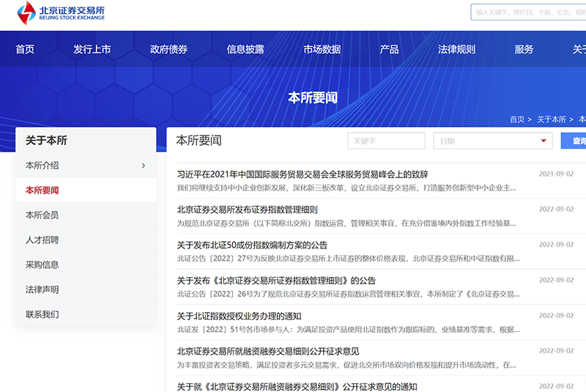The height and width of the screenshot is (392, 586).
Task: Open the 产品 navigation menu
Action: (x=389, y=49)
